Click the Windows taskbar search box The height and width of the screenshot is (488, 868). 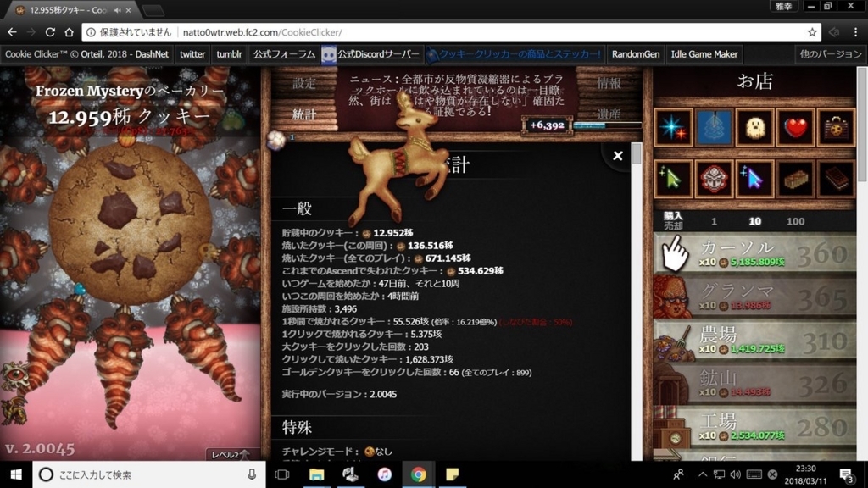[149, 474]
